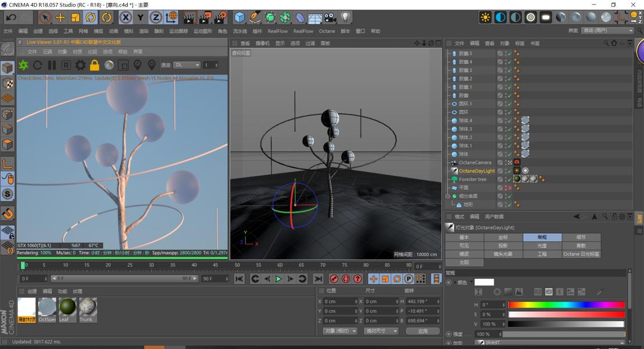Image resolution: width=644 pixels, height=349 pixels.
Task: Switch to the 坐标 attribute tab
Action: (503, 237)
